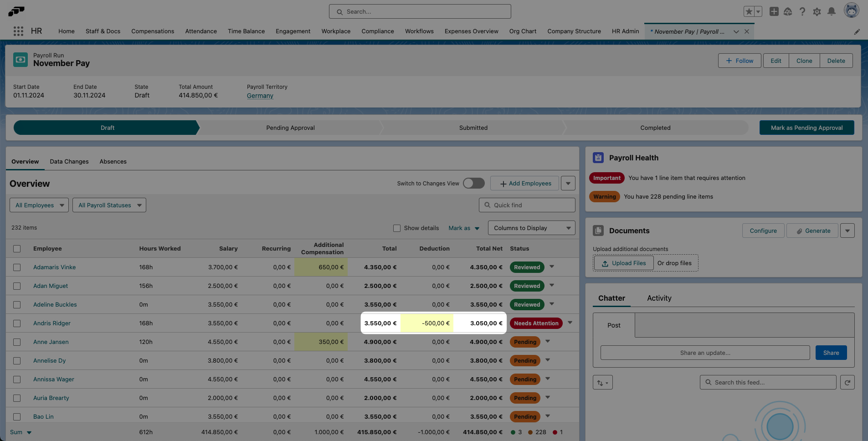
Task: Open the Germany payroll territory link
Action: (260, 96)
